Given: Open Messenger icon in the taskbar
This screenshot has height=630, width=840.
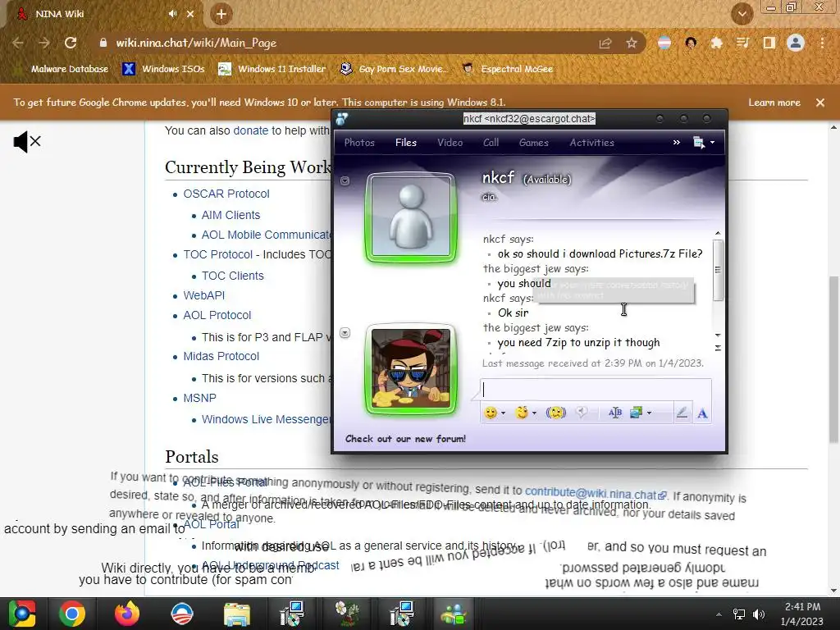Looking at the screenshot, I should click(454, 614).
